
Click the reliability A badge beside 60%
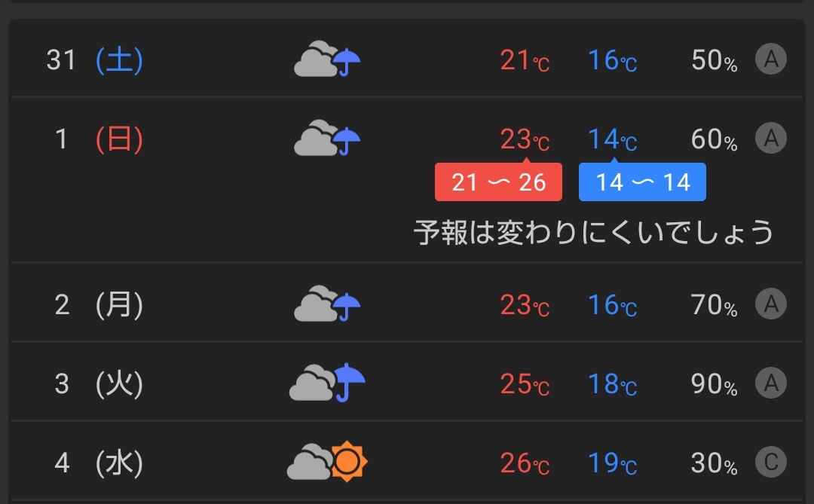click(x=771, y=138)
